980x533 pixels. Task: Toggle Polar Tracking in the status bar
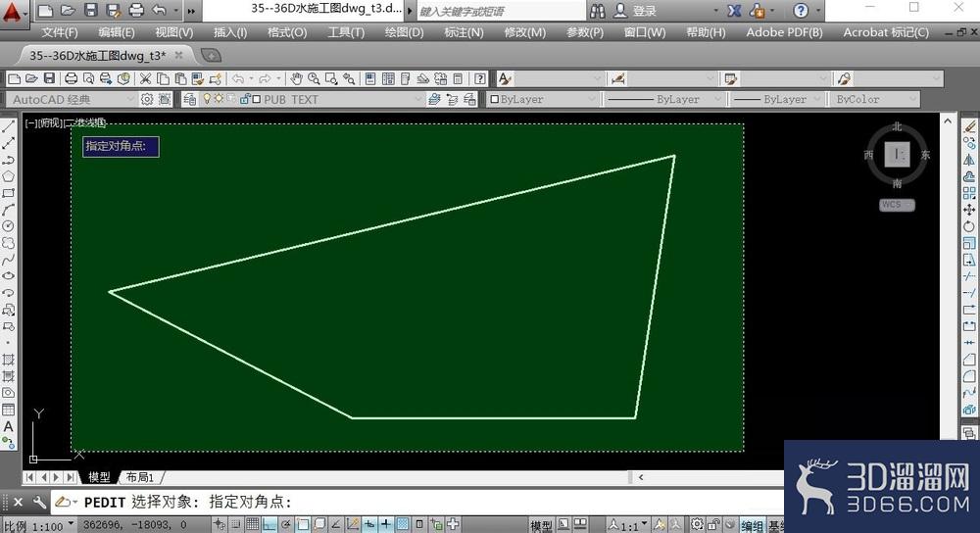[285, 524]
